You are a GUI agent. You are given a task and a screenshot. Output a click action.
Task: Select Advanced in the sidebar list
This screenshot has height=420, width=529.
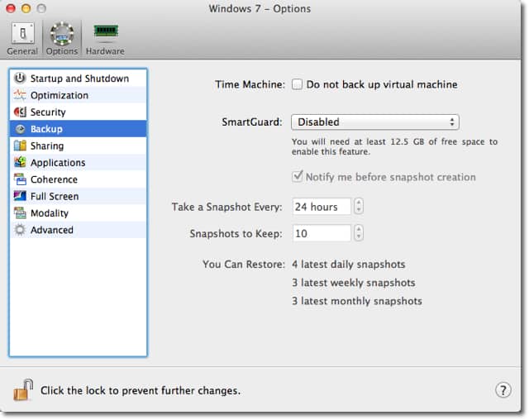pos(79,230)
